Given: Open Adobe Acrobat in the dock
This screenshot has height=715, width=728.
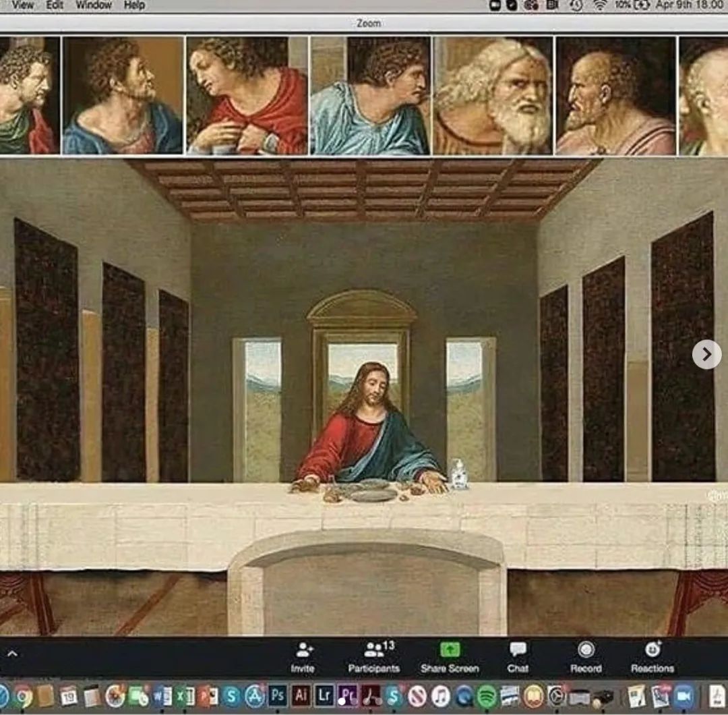Looking at the screenshot, I should 371,696.
